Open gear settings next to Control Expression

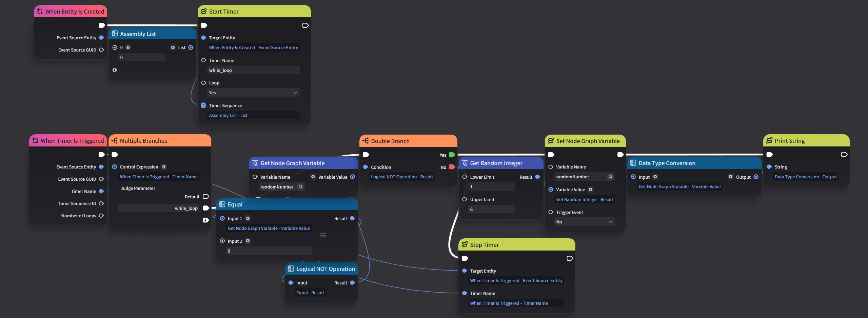(x=164, y=167)
